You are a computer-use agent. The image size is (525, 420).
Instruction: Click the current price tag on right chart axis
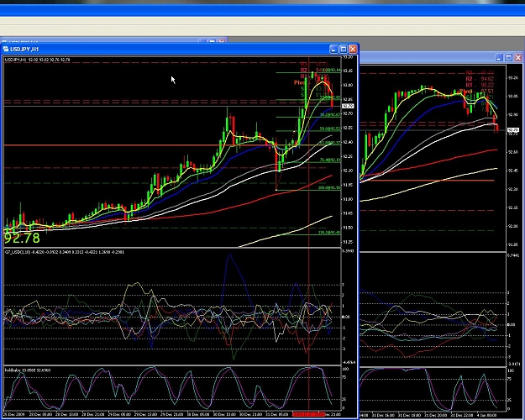513,129
